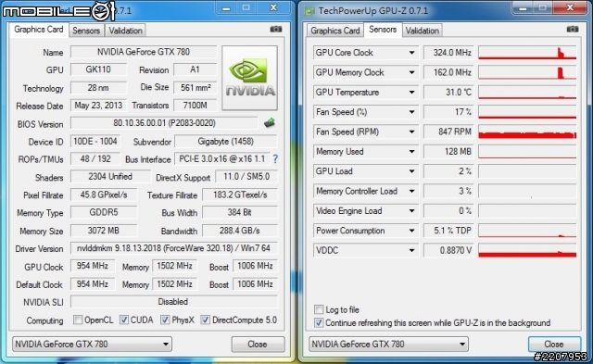Open the Power Consumption sensor dropdown
593x364 pixels.
pos(411,231)
